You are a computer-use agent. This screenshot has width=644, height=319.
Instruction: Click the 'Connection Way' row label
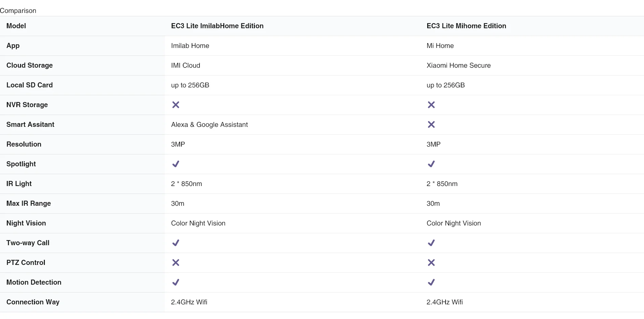33,302
